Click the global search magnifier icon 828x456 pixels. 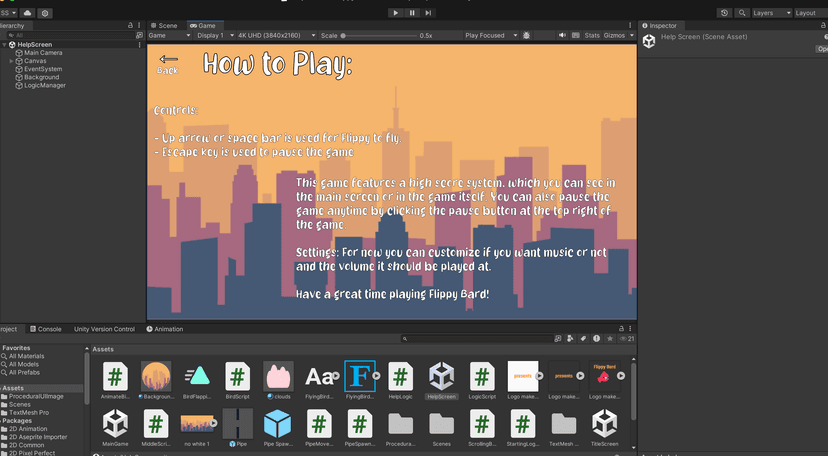pyautogui.click(x=742, y=13)
